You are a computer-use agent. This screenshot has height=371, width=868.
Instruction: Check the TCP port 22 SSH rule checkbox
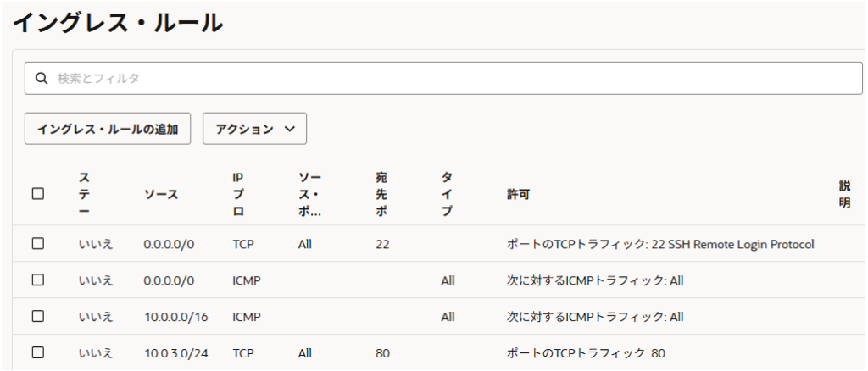[37, 244]
